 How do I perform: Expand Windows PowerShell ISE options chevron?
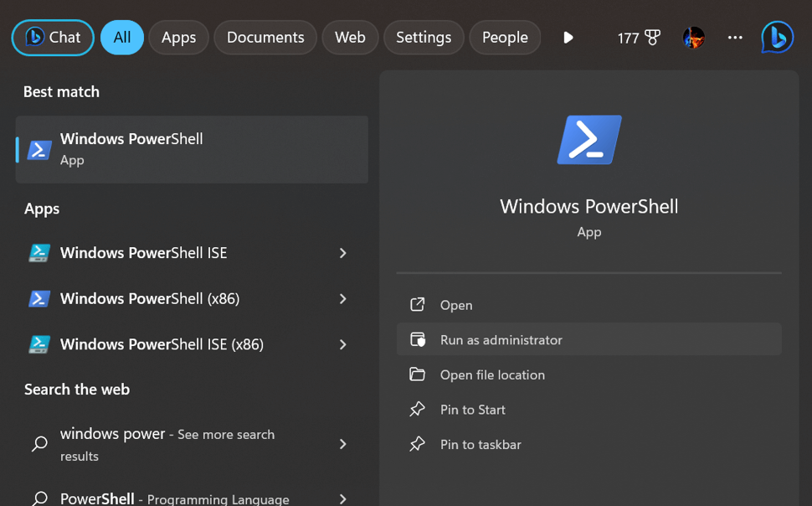[343, 253]
